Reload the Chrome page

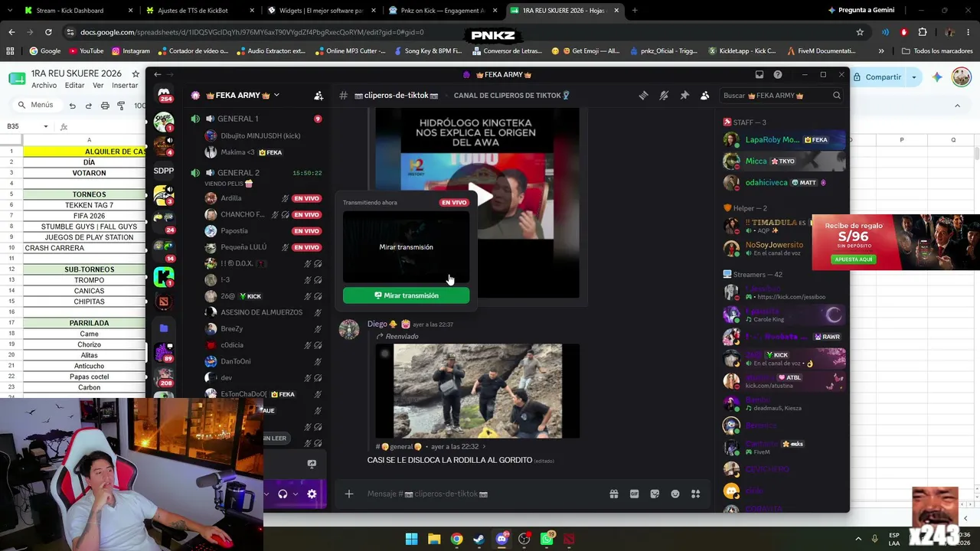(48, 32)
